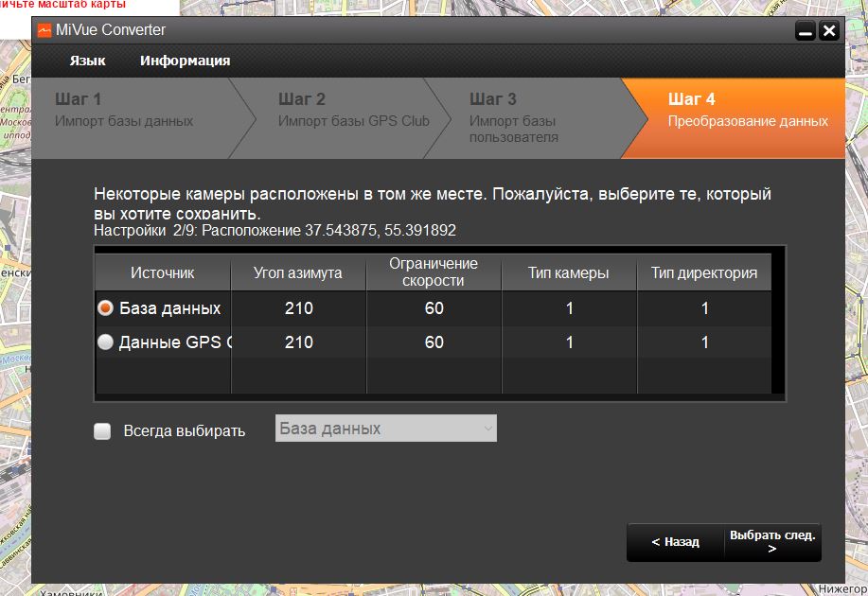Enable the Всегда выбирать checkbox
Screen dimensions: 868x596
coord(102,431)
